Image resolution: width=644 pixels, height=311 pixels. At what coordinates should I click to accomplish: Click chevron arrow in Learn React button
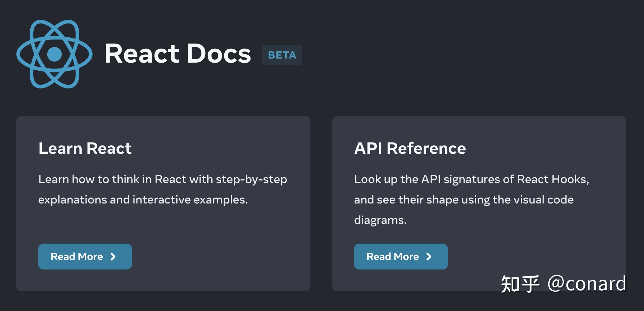[x=113, y=257]
